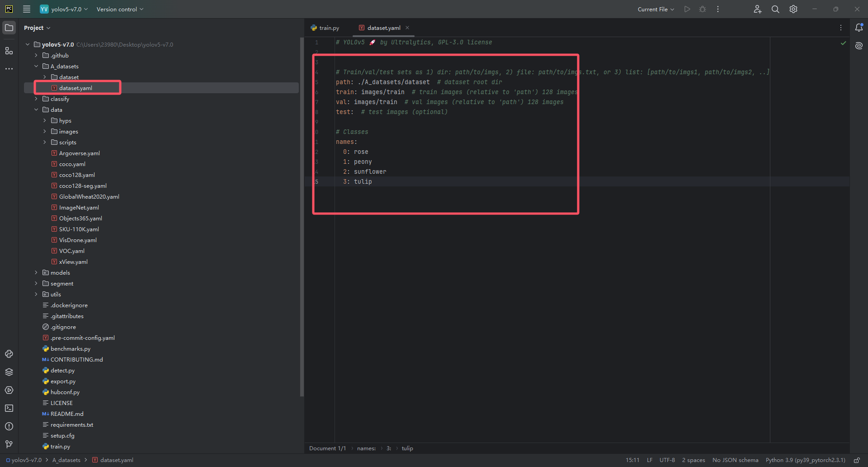Open the Problems tool window

pyautogui.click(x=9, y=426)
